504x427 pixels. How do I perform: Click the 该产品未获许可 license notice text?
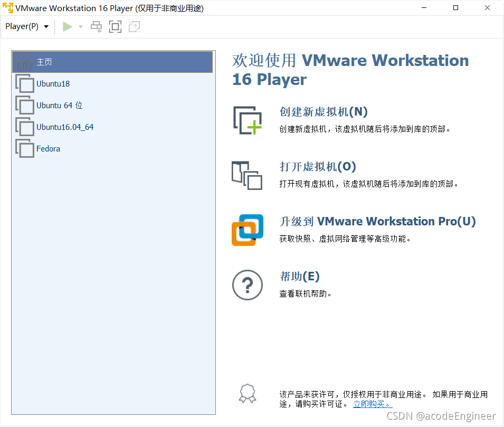tap(384, 400)
